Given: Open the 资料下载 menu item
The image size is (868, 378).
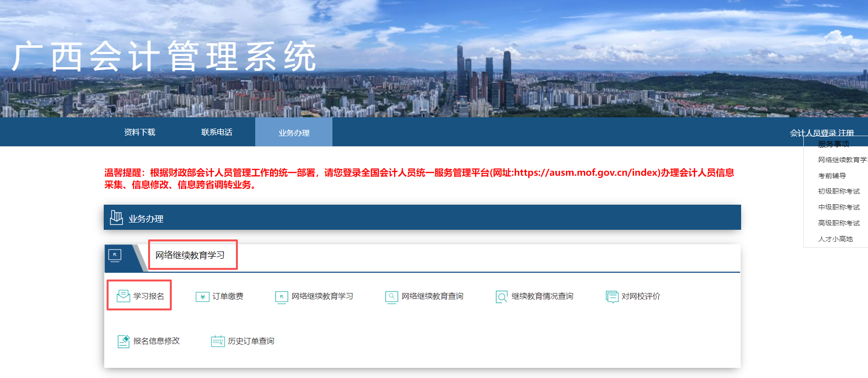Looking at the screenshot, I should [x=139, y=132].
